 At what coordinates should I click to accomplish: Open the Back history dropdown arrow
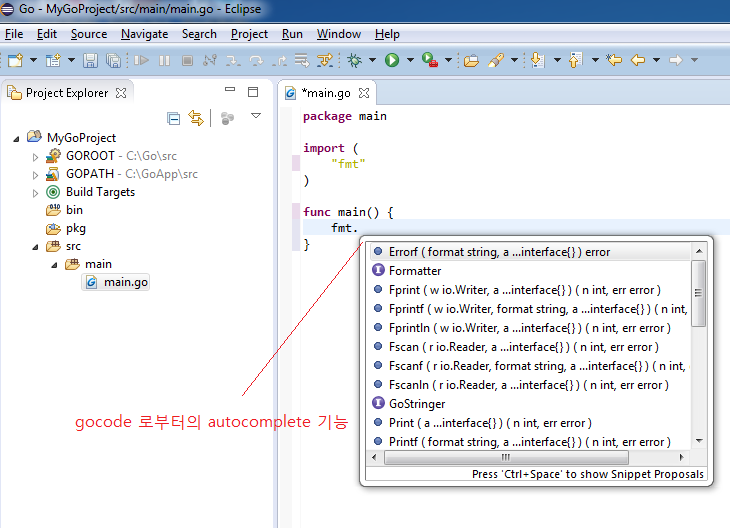point(656,60)
